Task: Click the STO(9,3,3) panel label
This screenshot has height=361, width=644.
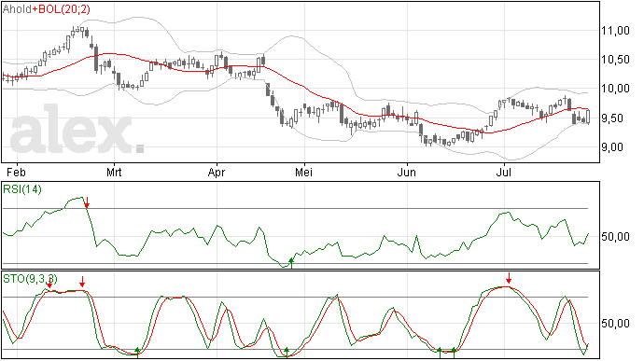Action: (30, 279)
